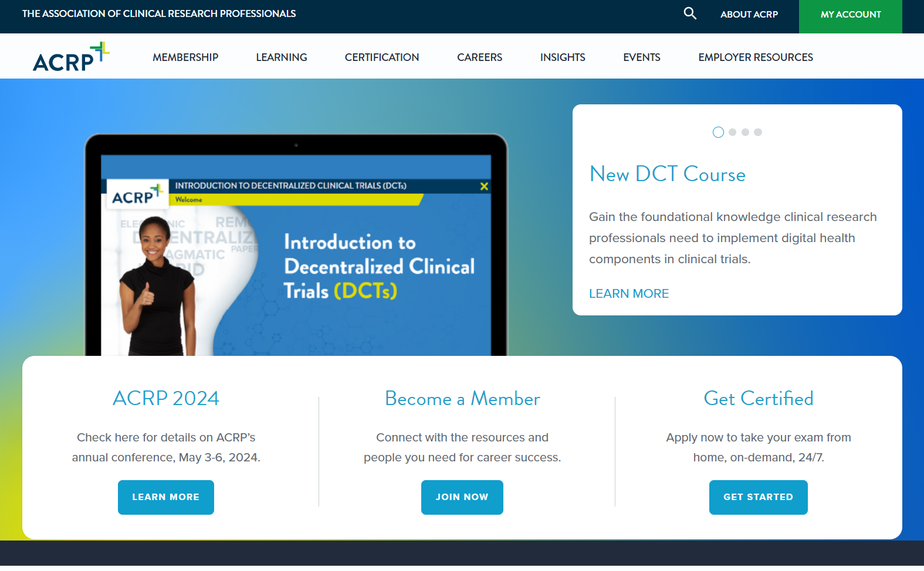924x571 pixels.
Task: Open the Learning menu
Action: (282, 57)
